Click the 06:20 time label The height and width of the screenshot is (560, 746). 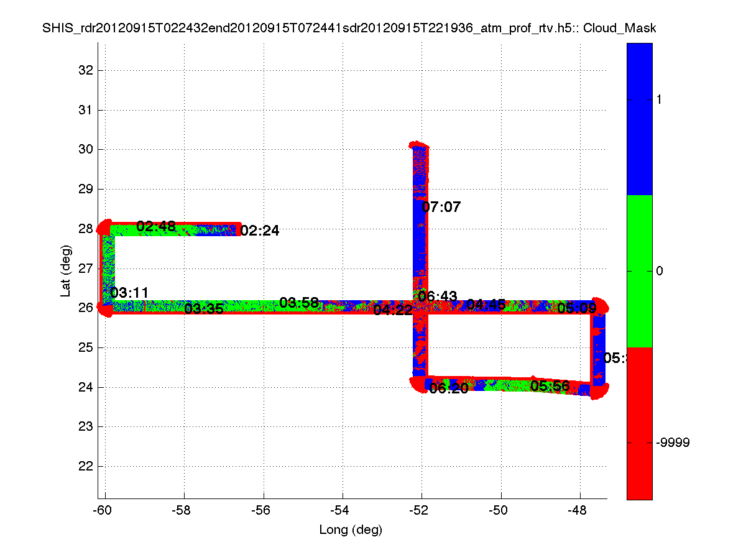point(449,389)
